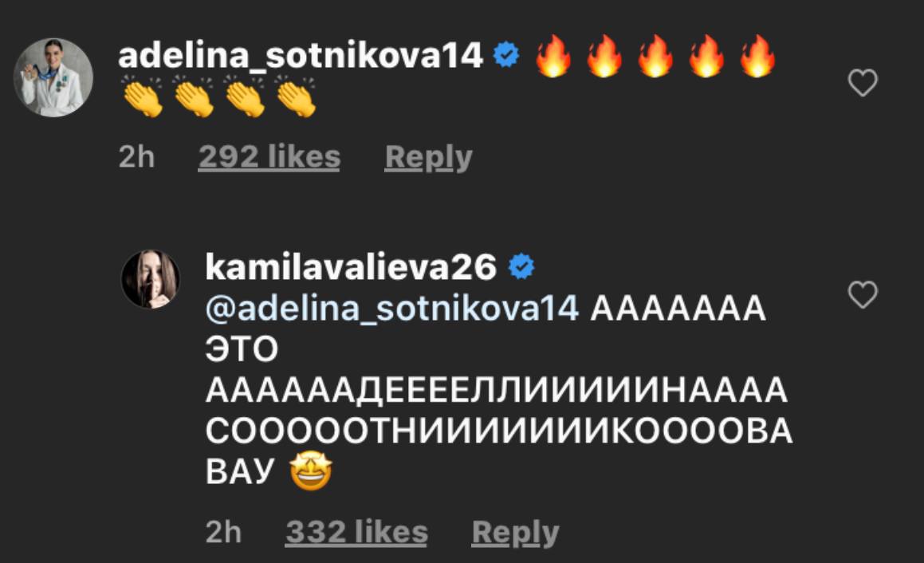Follow the @adelina_sotnikova14 mention in the reply
The height and width of the screenshot is (563, 924).
pyautogui.click(x=392, y=309)
